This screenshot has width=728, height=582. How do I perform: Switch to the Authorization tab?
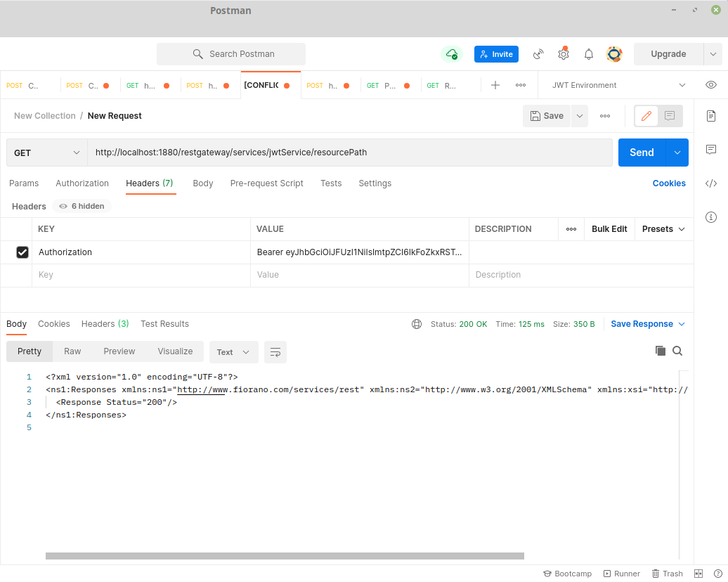(82, 183)
